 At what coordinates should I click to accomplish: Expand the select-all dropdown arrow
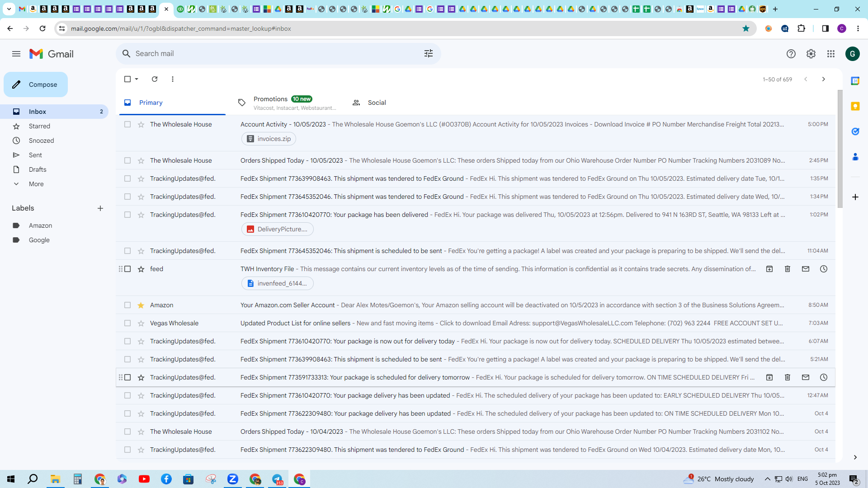click(137, 79)
